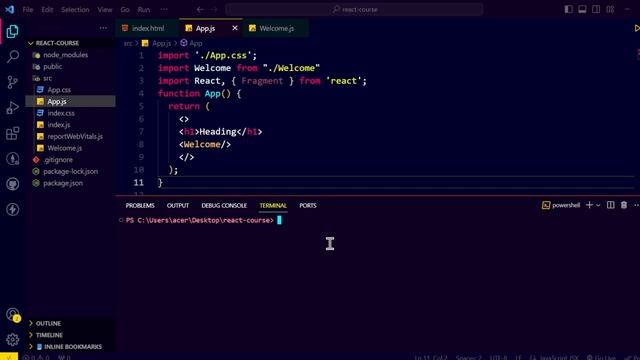This screenshot has height=360, width=640.
Task: Open the lightning bolt activity bar icon
Action: click(x=12, y=209)
